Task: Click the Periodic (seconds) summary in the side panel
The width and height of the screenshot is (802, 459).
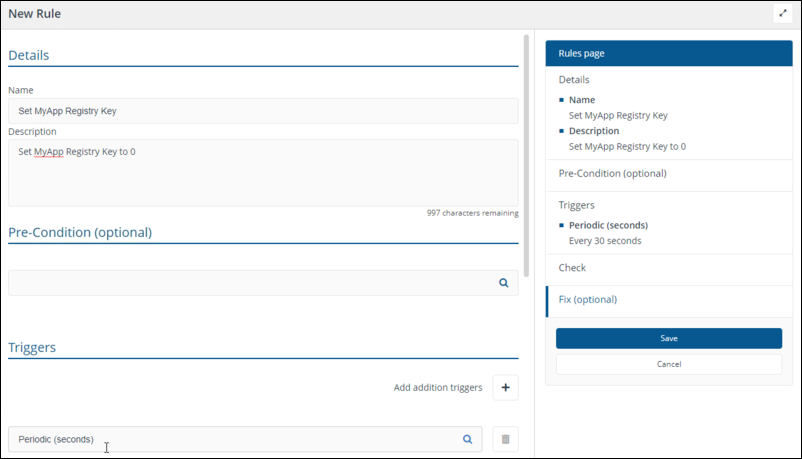Action: (x=608, y=225)
